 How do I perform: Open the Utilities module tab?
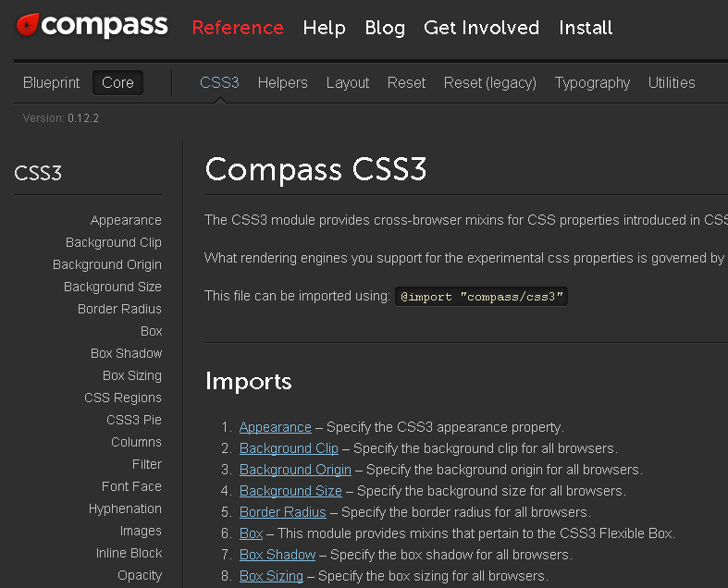(x=672, y=82)
